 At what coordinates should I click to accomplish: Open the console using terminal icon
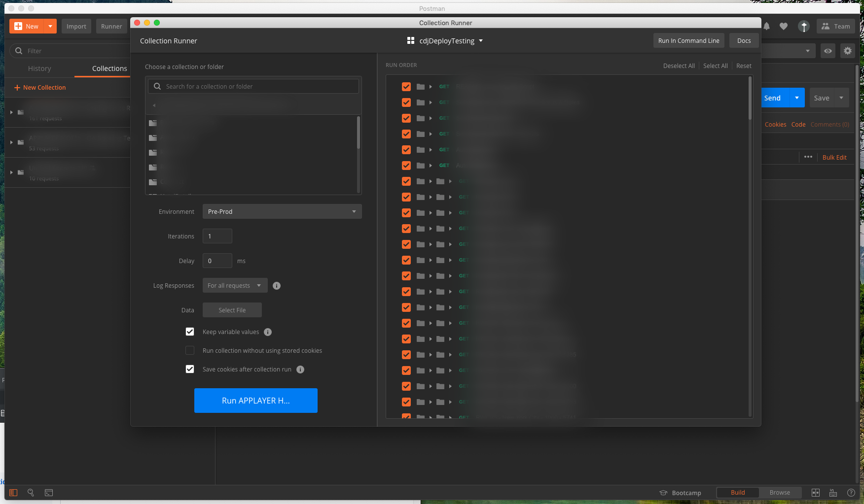point(48,492)
